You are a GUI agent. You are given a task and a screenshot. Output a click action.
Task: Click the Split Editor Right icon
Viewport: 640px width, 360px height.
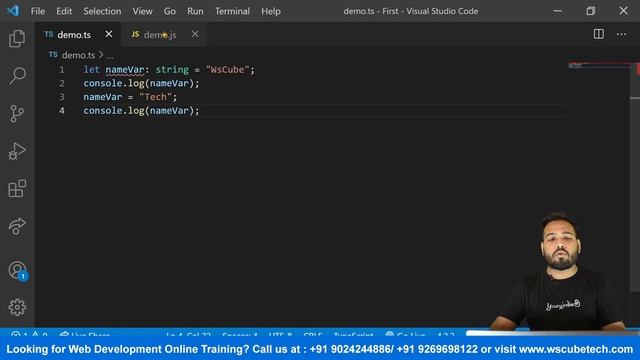pos(598,34)
